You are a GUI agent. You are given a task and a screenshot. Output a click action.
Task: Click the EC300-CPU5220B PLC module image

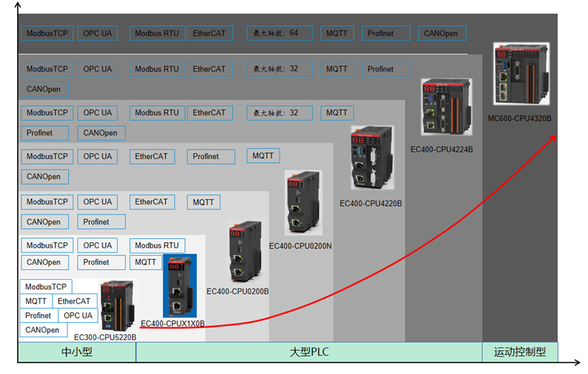coord(117,306)
